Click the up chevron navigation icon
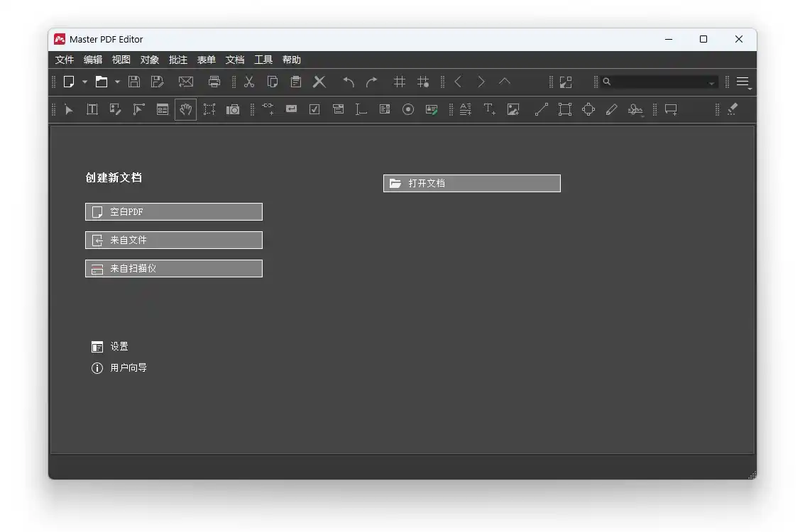 [505, 81]
